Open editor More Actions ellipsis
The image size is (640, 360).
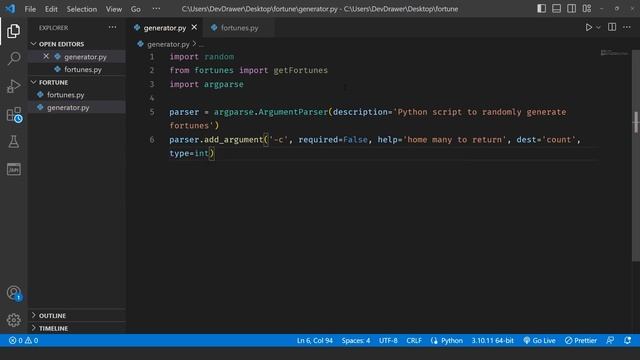coord(627,27)
